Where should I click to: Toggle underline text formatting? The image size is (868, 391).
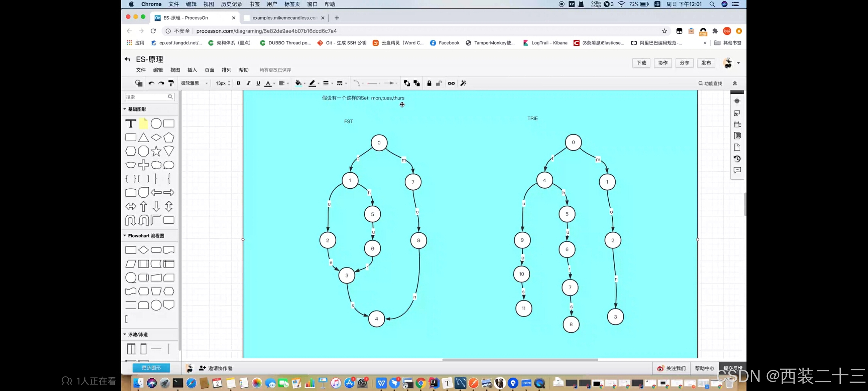click(x=258, y=83)
